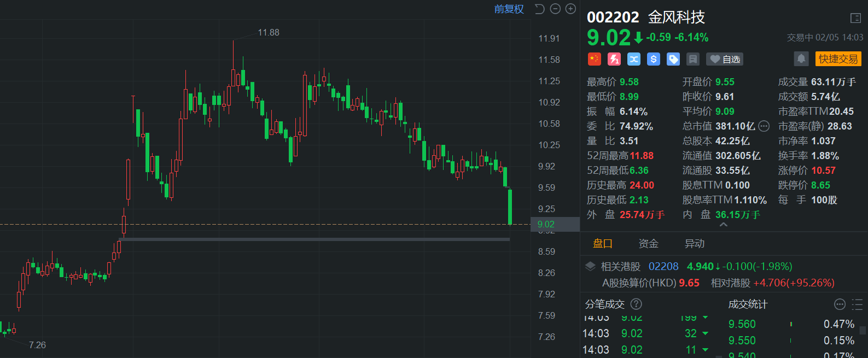This screenshot has width=868, height=358.
Task: Click the 跌停价 value 8.65
Action: 820,185
